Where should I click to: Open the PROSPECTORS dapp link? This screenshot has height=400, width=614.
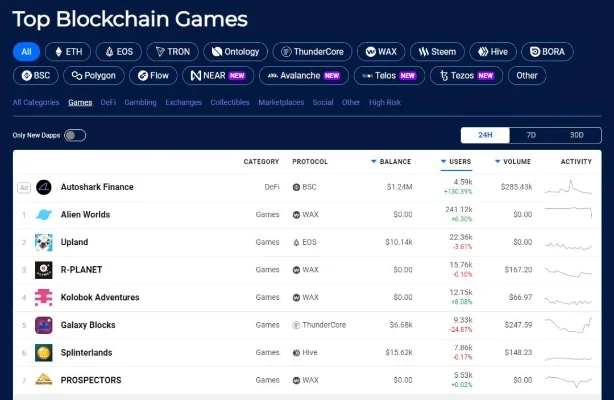tap(91, 380)
